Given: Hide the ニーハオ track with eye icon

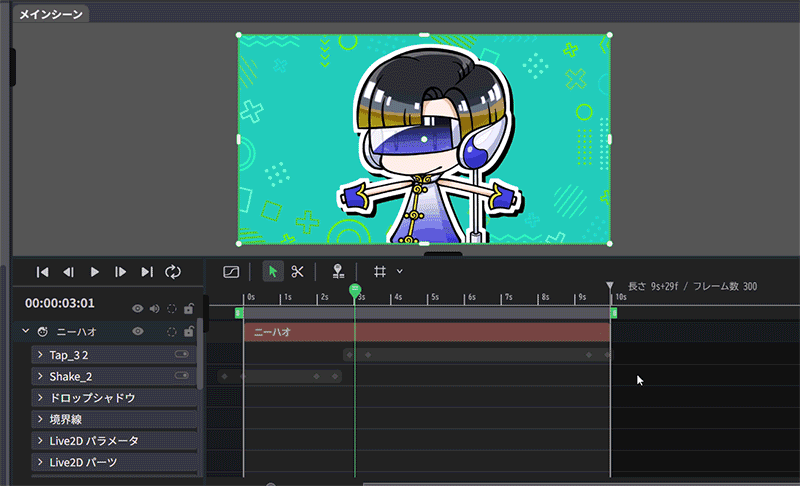Looking at the screenshot, I should point(138,331).
